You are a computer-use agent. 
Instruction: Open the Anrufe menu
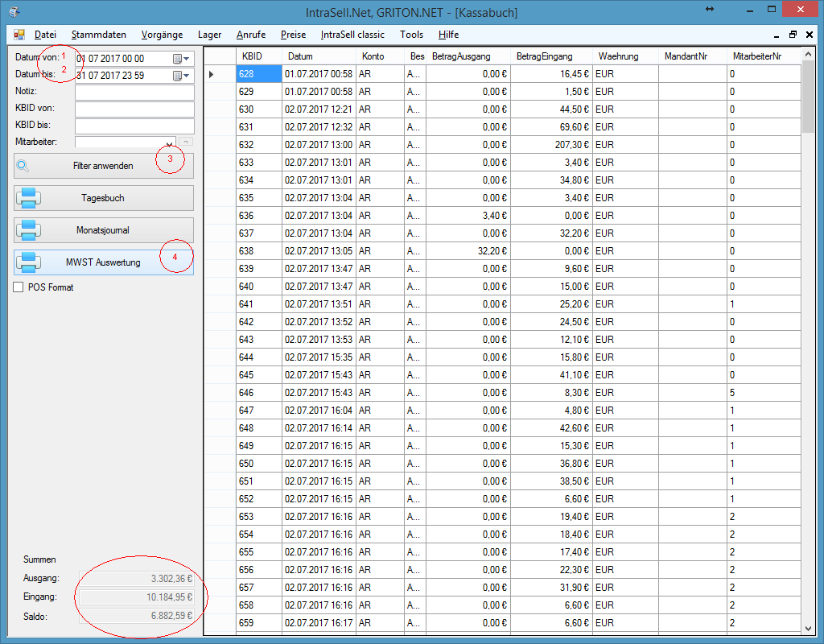pos(251,35)
